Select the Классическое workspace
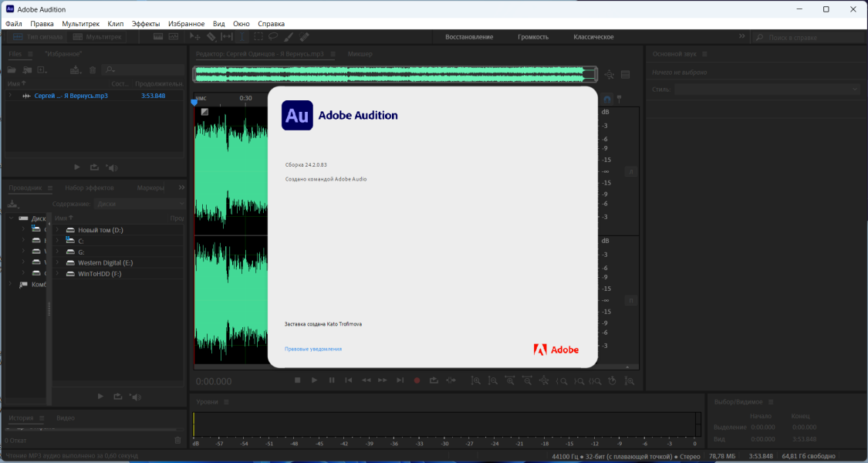The width and height of the screenshot is (868, 463). [x=593, y=37]
